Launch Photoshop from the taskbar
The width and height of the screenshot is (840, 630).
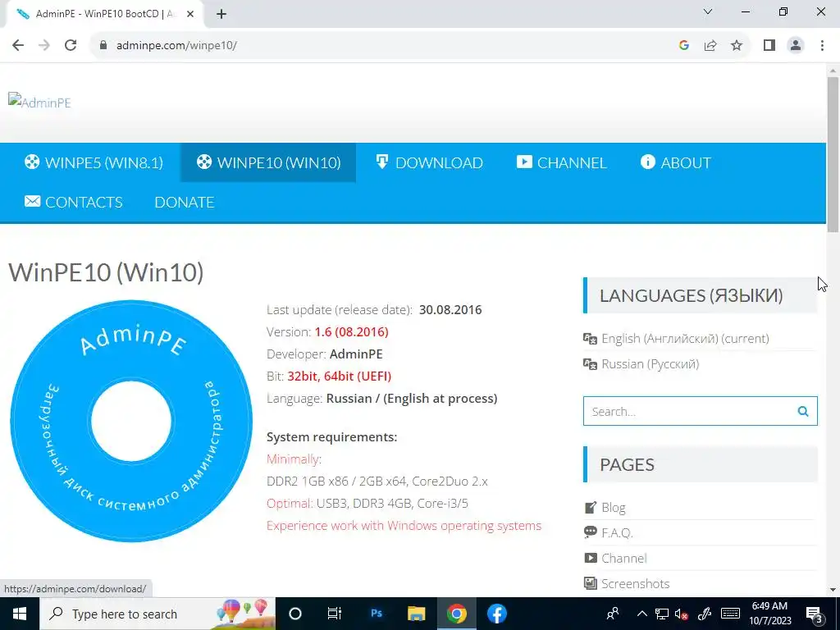[377, 614]
